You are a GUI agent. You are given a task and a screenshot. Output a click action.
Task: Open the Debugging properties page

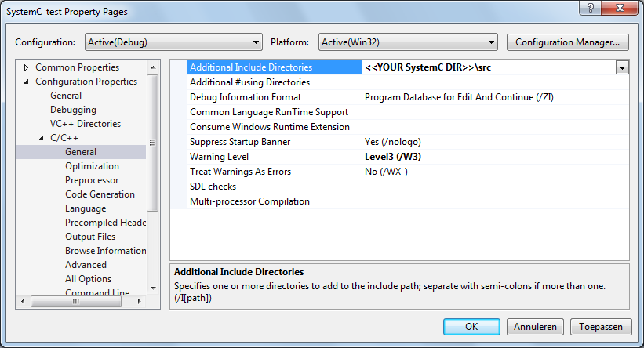click(73, 110)
